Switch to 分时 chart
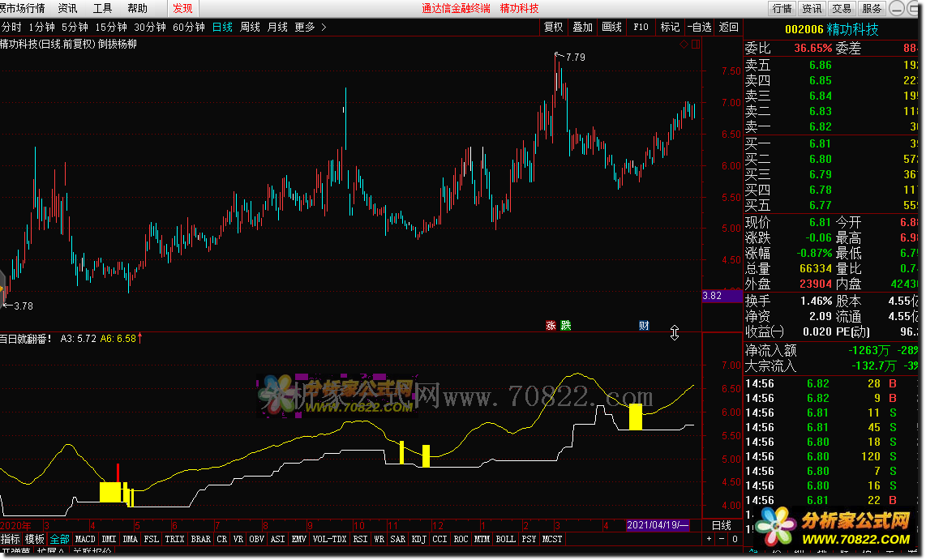Image resolution: width=926 pixels, height=560 pixels. click(11, 27)
